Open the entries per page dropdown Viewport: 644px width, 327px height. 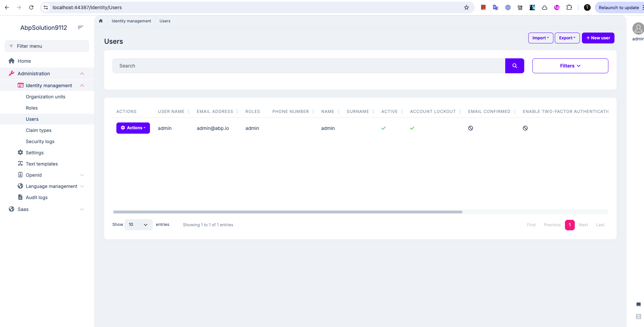(138, 225)
